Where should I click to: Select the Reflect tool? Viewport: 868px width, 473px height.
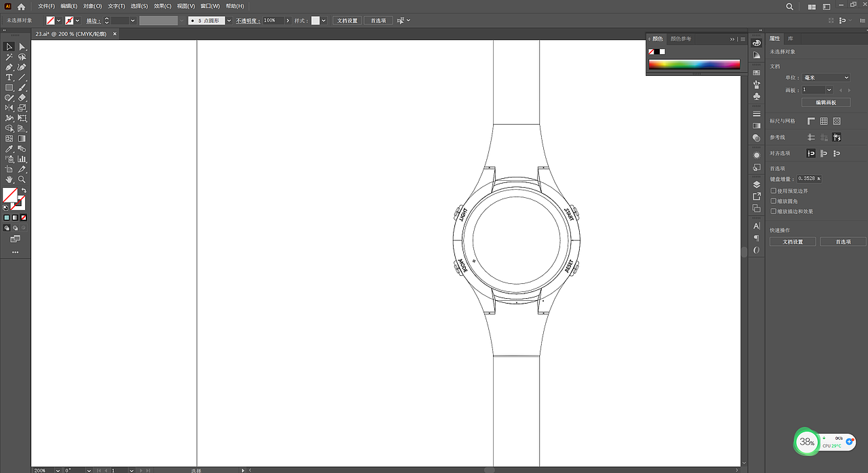click(9, 108)
